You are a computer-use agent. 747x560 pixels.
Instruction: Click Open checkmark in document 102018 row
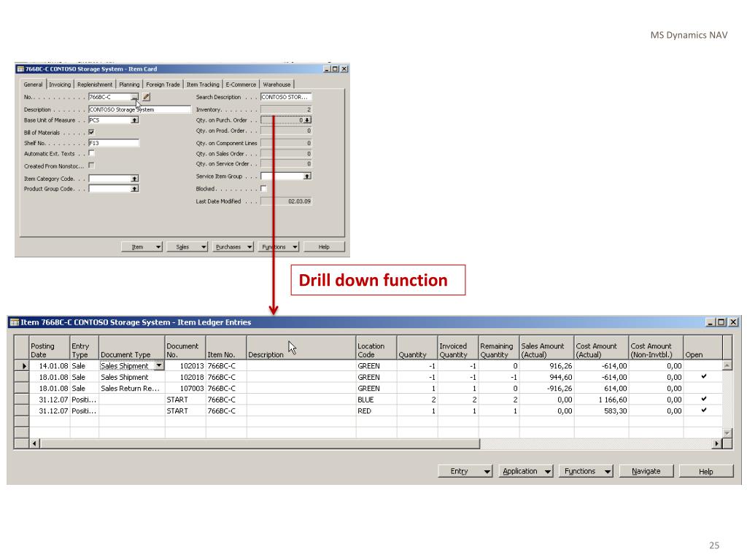tap(704, 377)
